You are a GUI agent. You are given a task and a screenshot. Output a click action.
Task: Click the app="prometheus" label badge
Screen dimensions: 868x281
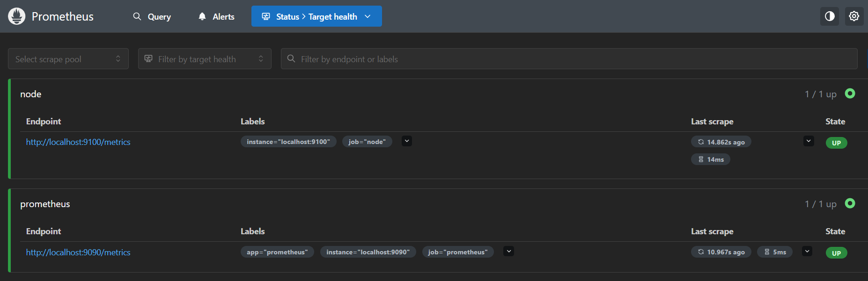click(277, 252)
